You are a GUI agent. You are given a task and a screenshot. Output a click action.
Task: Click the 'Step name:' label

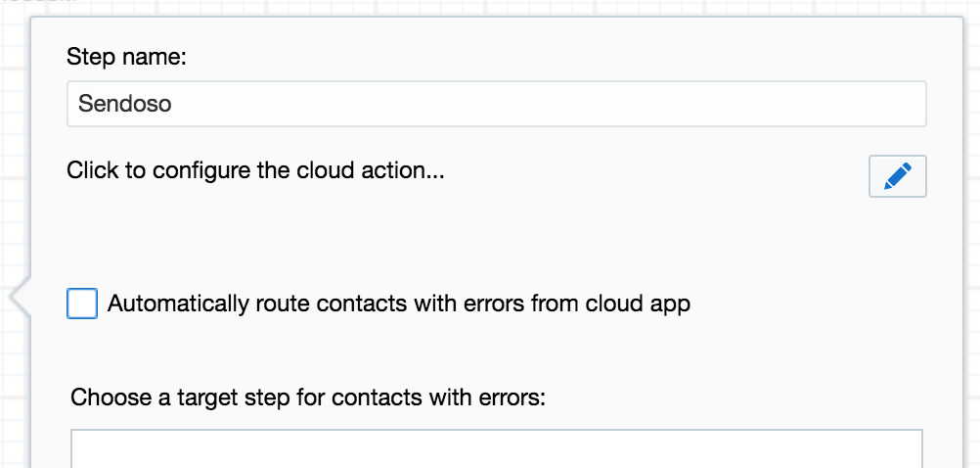pyautogui.click(x=126, y=57)
